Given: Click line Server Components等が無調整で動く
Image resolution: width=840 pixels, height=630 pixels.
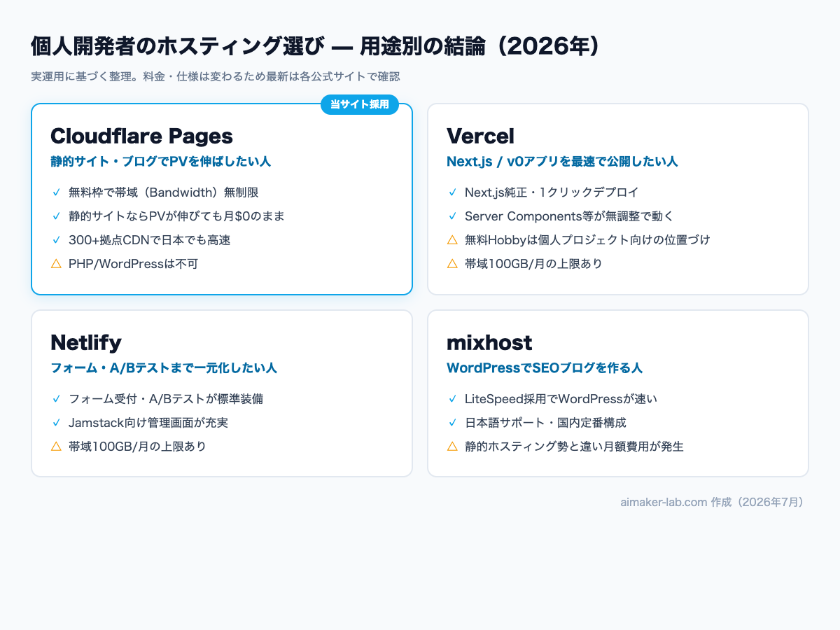Looking at the screenshot, I should 569,216.
